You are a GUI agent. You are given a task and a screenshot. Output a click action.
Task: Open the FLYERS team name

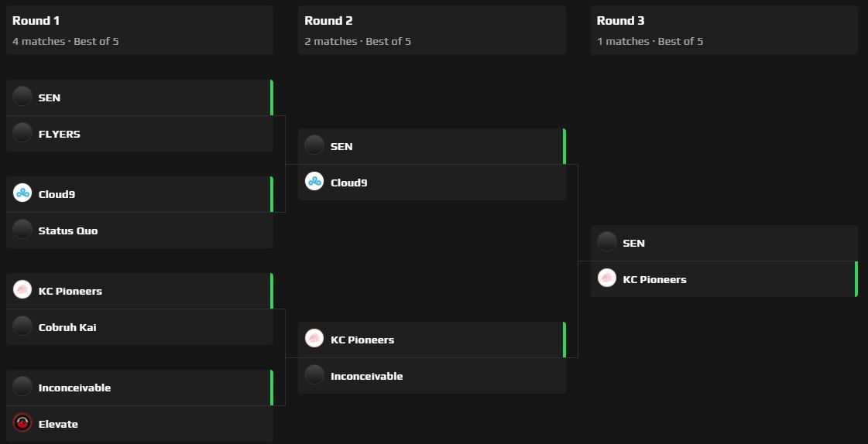pyautogui.click(x=60, y=134)
